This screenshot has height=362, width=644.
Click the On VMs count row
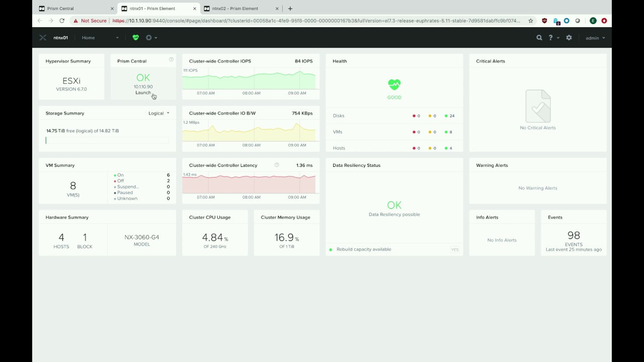[x=142, y=175]
